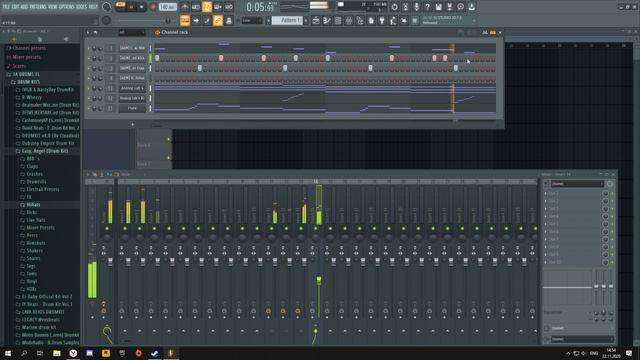This screenshot has width=640, height=360.
Task: Collapse Easy, Angel (Drum Kit) folder
Action: [x=42, y=151]
